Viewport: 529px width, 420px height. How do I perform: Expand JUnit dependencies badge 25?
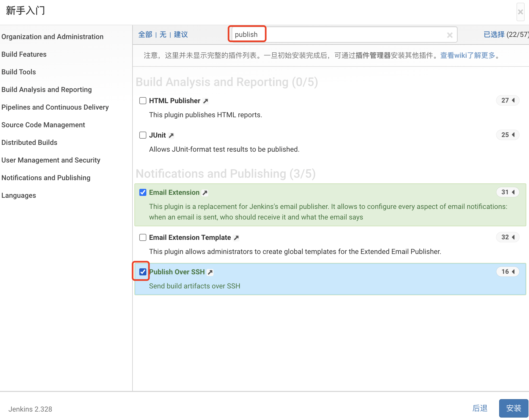tap(508, 135)
